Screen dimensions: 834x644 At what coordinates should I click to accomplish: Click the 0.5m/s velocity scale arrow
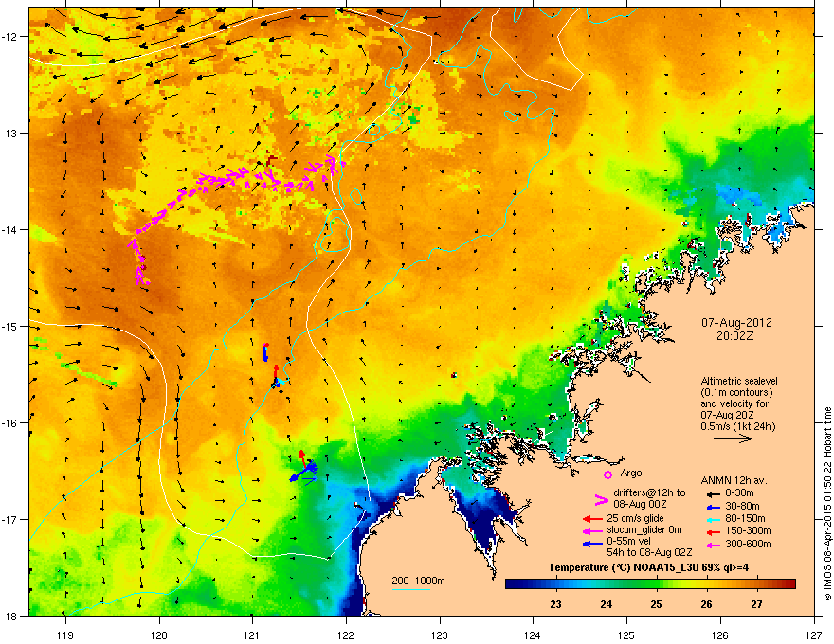(x=733, y=438)
